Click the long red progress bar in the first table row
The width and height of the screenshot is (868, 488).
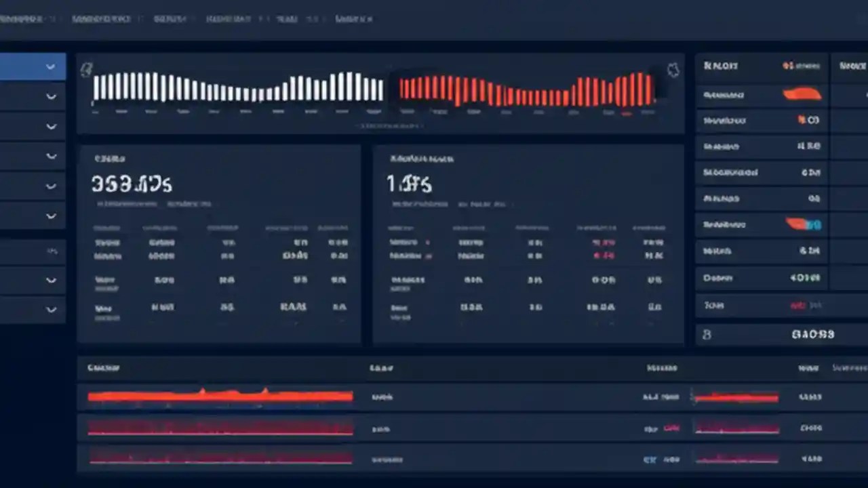click(220, 396)
